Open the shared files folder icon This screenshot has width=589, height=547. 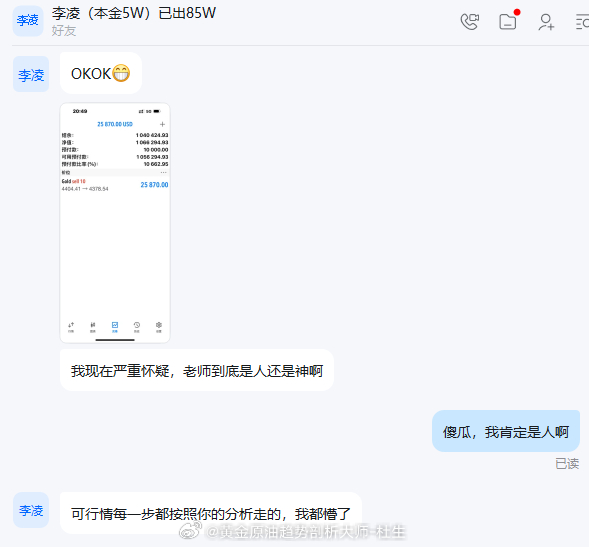pyautogui.click(x=508, y=21)
